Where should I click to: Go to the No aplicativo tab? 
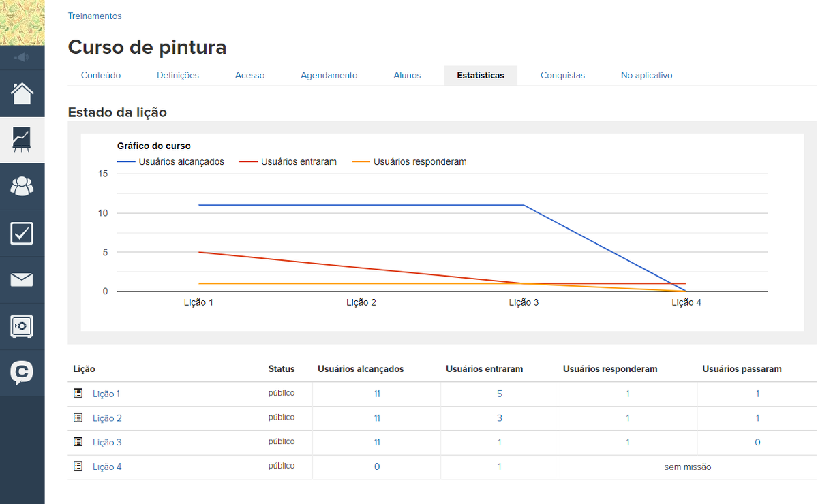pos(646,76)
